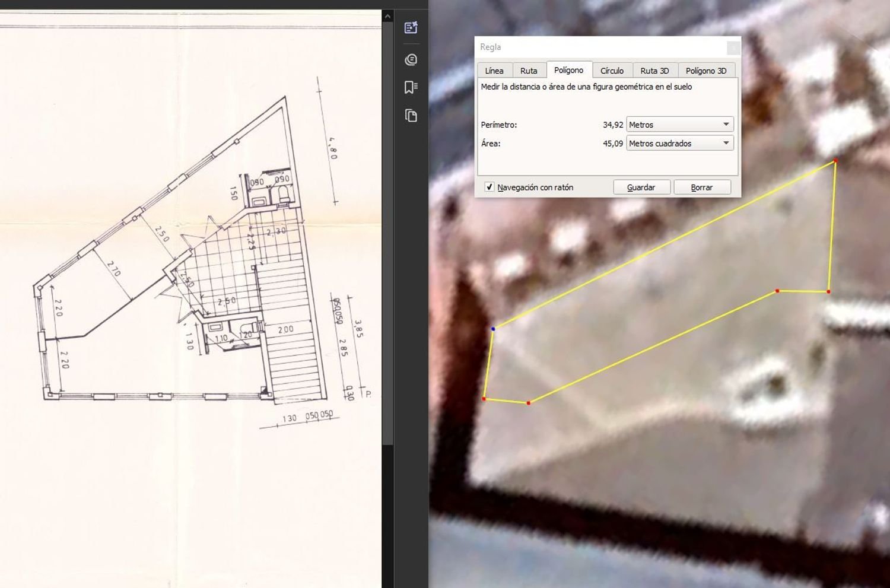The height and width of the screenshot is (588, 890).
Task: Open the comments panel icon
Action: 411,59
